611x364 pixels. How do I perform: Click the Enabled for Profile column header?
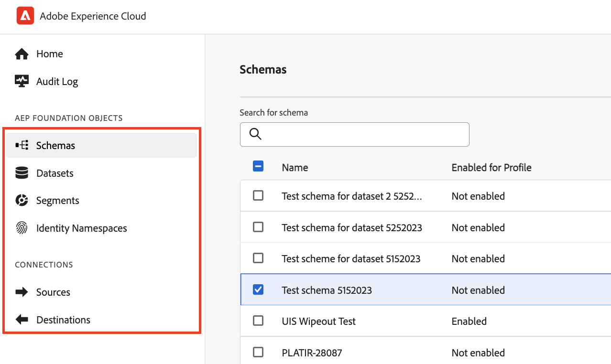(x=491, y=168)
